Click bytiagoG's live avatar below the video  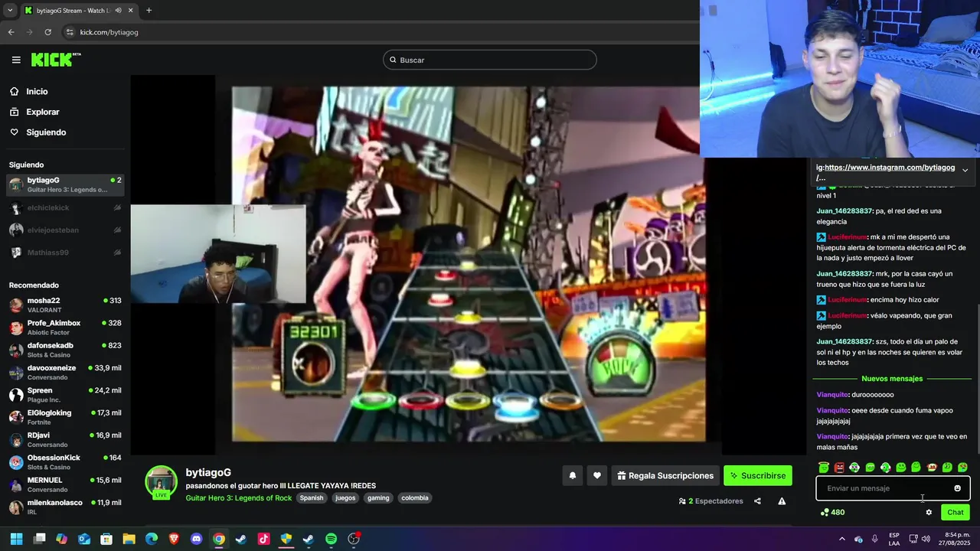(x=161, y=482)
